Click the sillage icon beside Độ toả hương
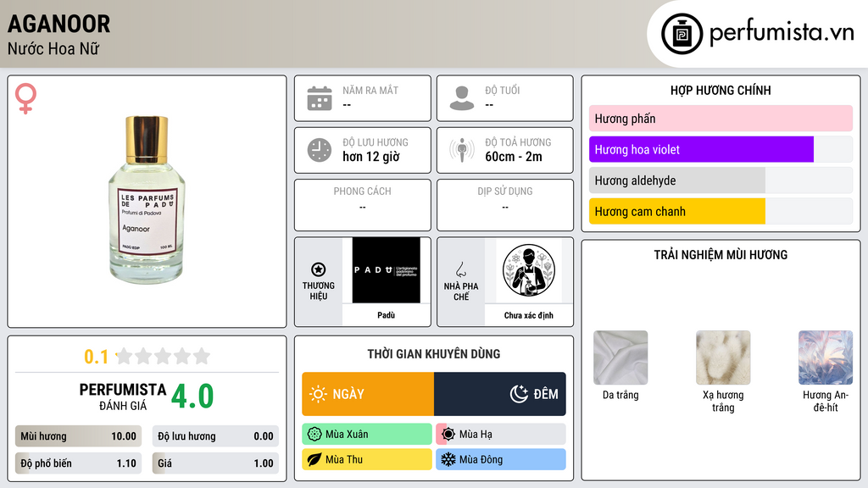The height and width of the screenshot is (488, 868). pyautogui.click(x=462, y=150)
